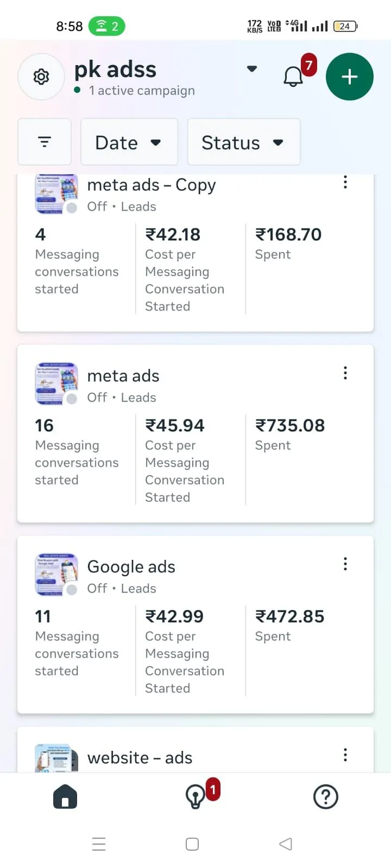
Task: Open the settings gear icon
Action: pyautogui.click(x=41, y=76)
